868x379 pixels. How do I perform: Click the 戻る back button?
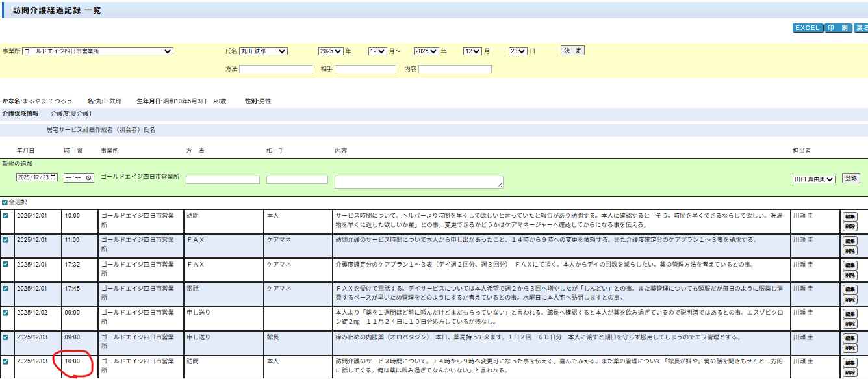coord(861,28)
